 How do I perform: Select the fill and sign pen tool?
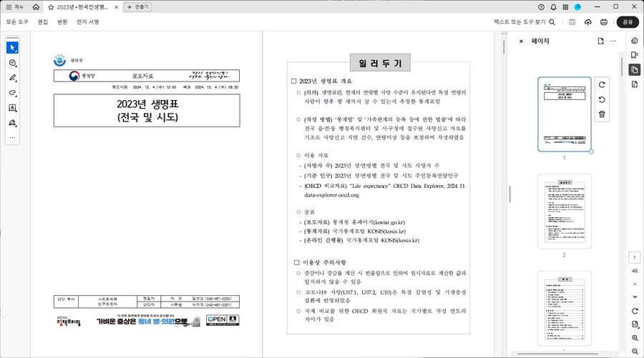(x=12, y=123)
